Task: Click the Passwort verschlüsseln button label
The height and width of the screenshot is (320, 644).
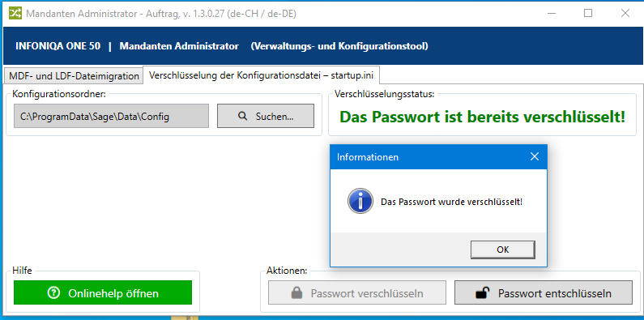Action: click(367, 293)
